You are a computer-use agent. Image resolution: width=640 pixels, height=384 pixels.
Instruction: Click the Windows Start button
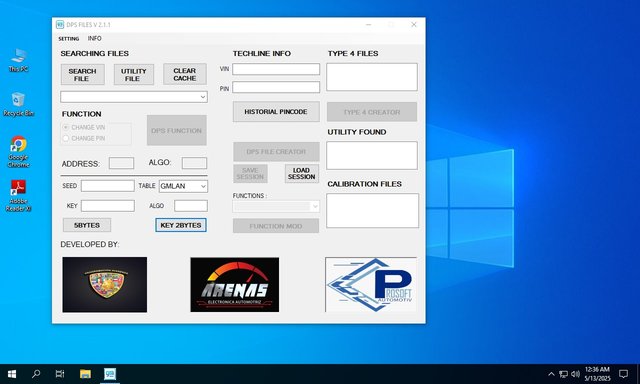pyautogui.click(x=12, y=374)
